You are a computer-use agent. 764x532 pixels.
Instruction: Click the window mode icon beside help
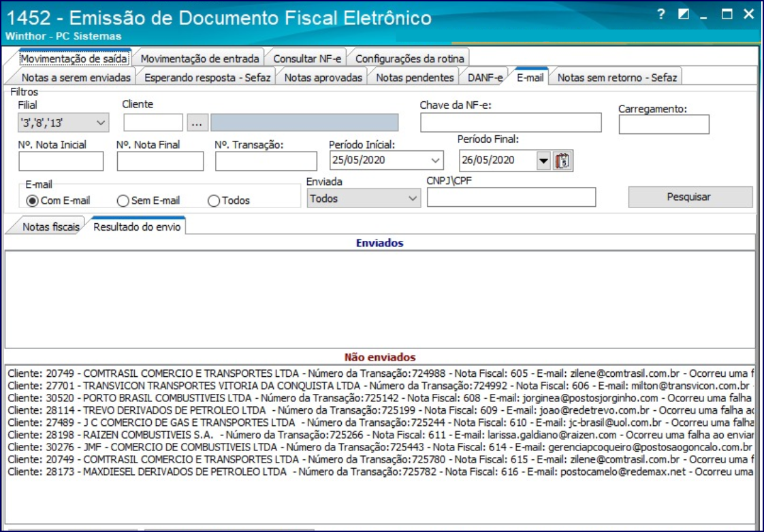683,14
